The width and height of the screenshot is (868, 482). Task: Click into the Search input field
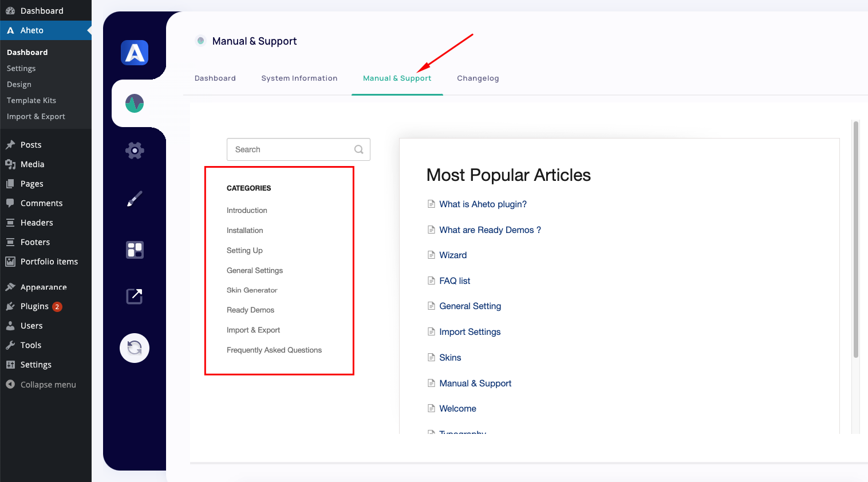[x=298, y=149]
